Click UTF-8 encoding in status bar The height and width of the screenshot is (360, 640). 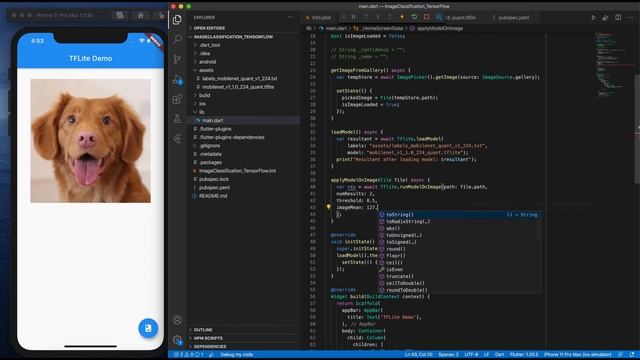(471, 355)
